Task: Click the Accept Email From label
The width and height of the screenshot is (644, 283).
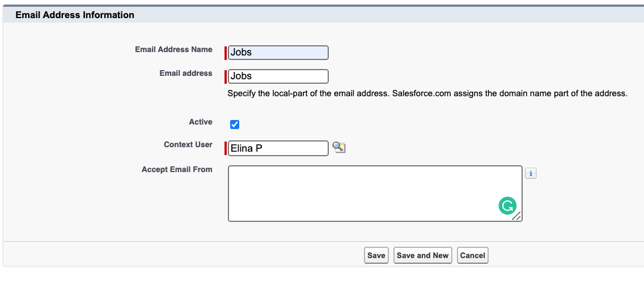Action: (177, 169)
